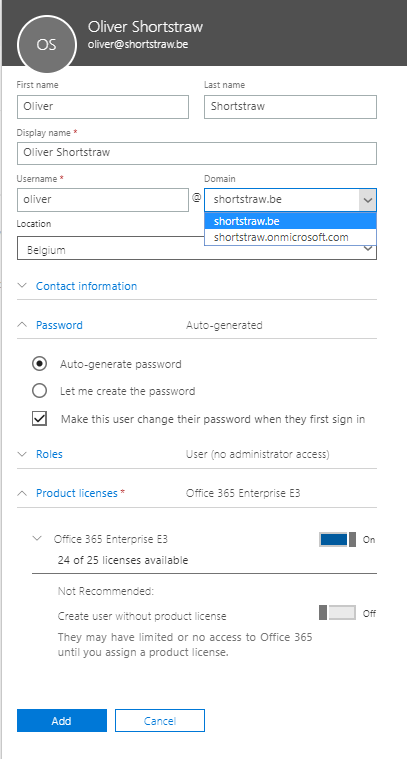The image size is (407, 759).
Task: Click the Contact information chevron icon
Action: [22, 286]
